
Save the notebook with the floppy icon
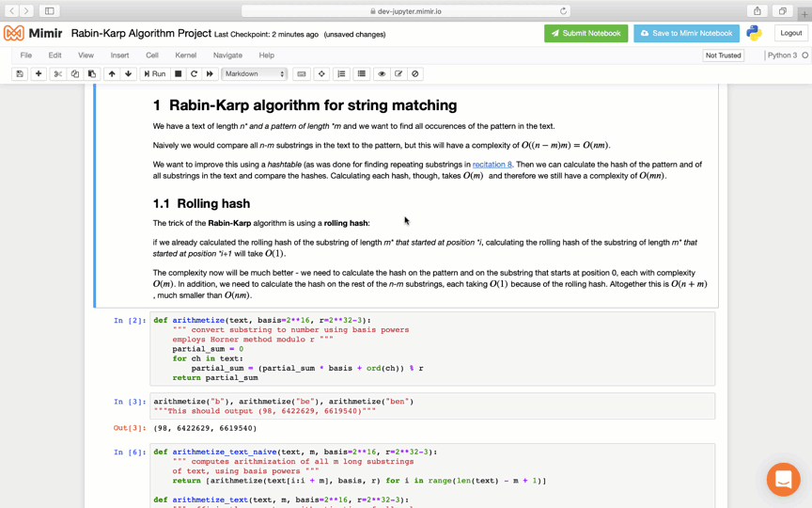(20, 73)
